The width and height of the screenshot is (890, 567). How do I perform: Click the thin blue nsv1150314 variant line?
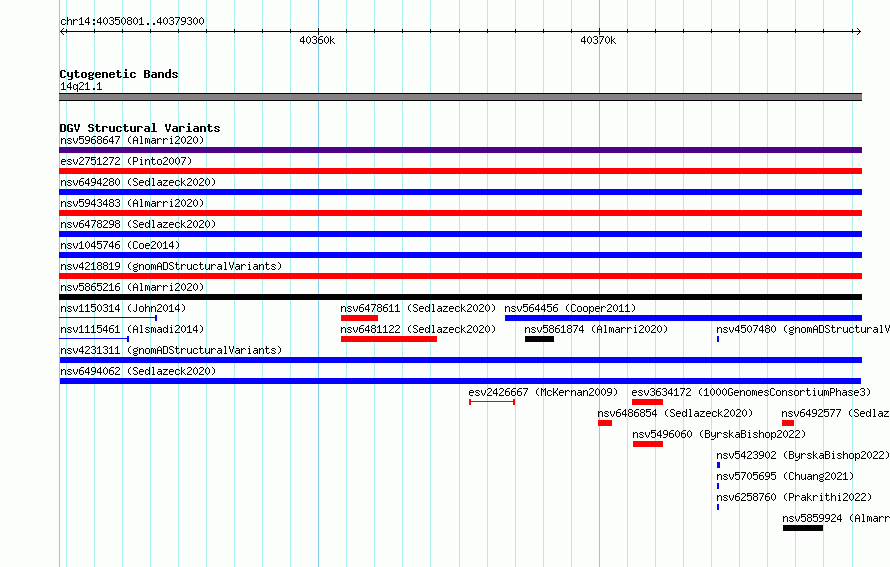pyautogui.click(x=108, y=318)
